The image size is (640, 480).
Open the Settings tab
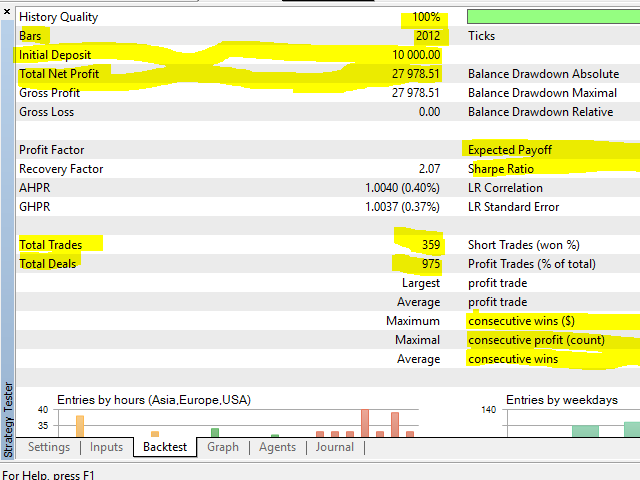coord(48,447)
